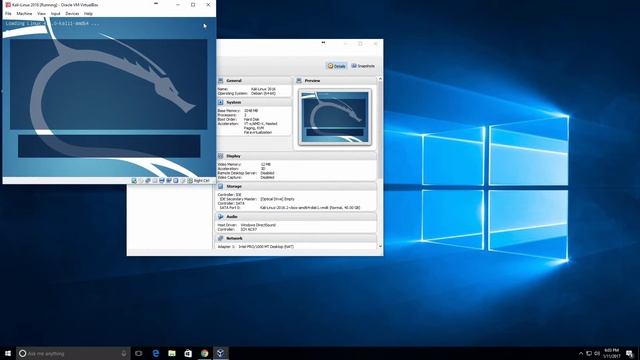
Task: Open Google Chrome from the taskbar
Action: [x=204, y=353]
